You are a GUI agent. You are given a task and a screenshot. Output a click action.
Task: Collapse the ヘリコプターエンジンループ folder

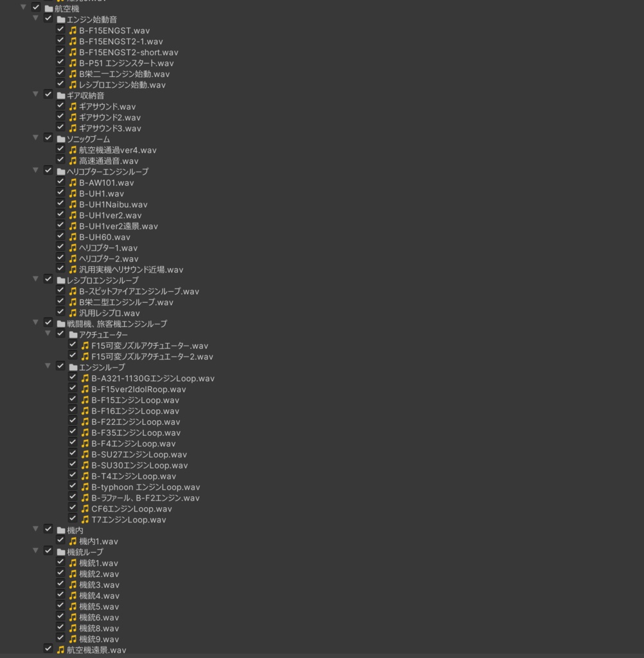36,170
